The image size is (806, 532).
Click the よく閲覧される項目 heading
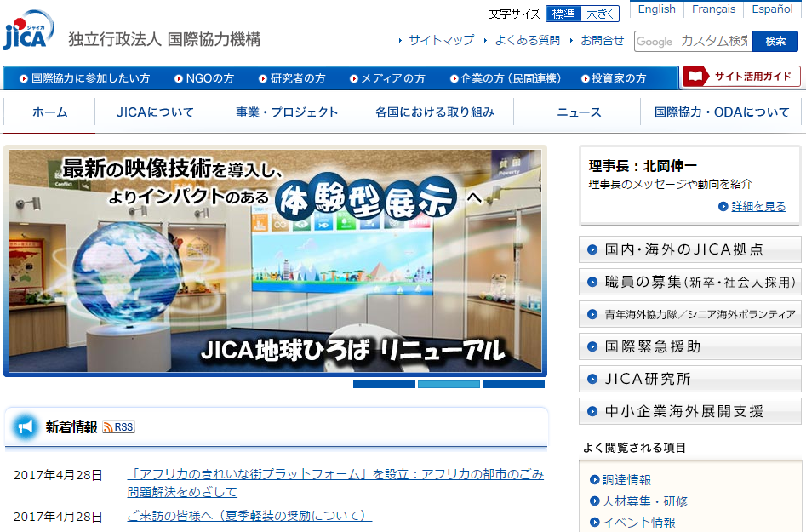click(x=634, y=448)
